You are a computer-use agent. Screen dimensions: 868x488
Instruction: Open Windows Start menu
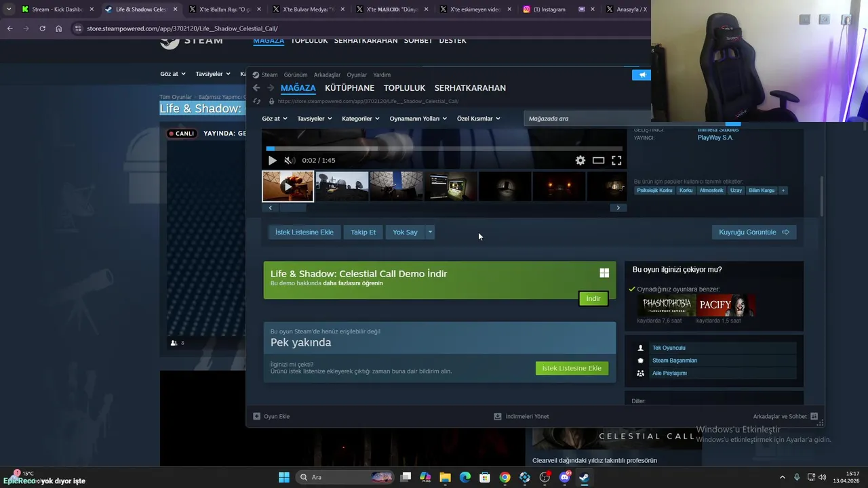(284, 477)
